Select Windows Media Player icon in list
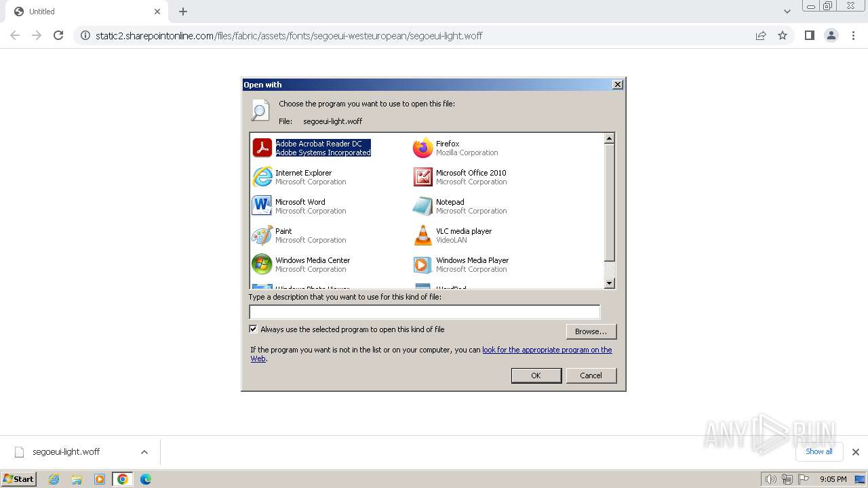868x488 pixels. point(422,264)
